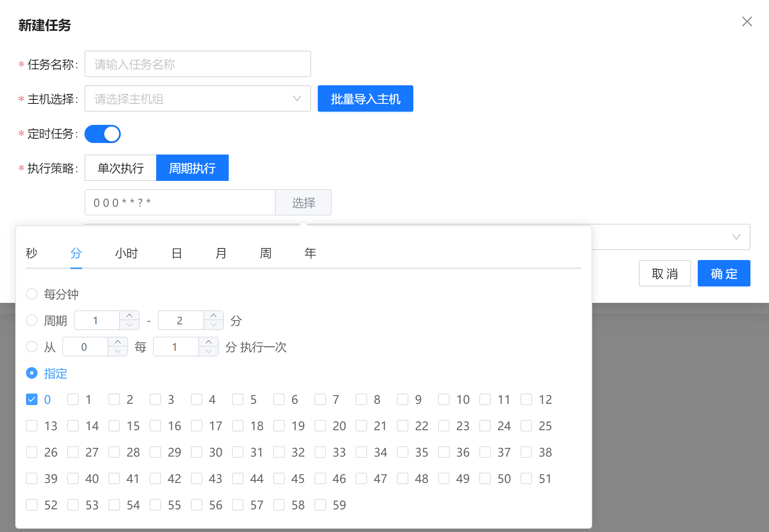The image size is (769, 532).
Task: Click the 确定 button
Action: (x=724, y=274)
